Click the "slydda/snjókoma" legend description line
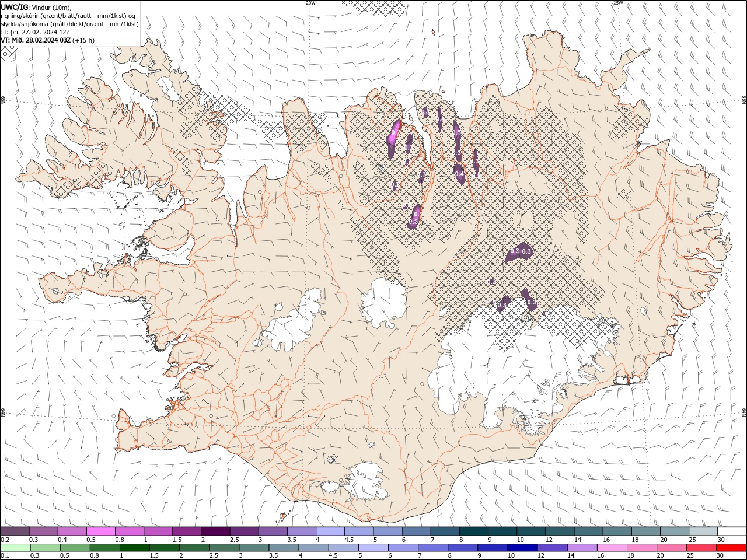The width and height of the screenshot is (747, 560). (69, 24)
